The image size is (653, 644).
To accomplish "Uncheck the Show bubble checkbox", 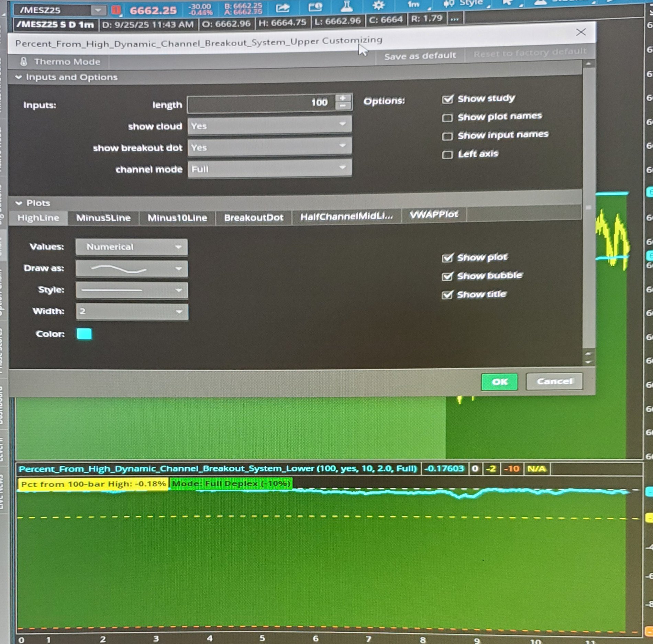I will 447,276.
